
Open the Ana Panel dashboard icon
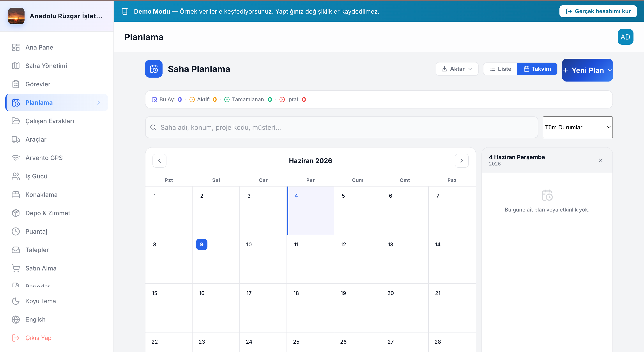point(16,47)
